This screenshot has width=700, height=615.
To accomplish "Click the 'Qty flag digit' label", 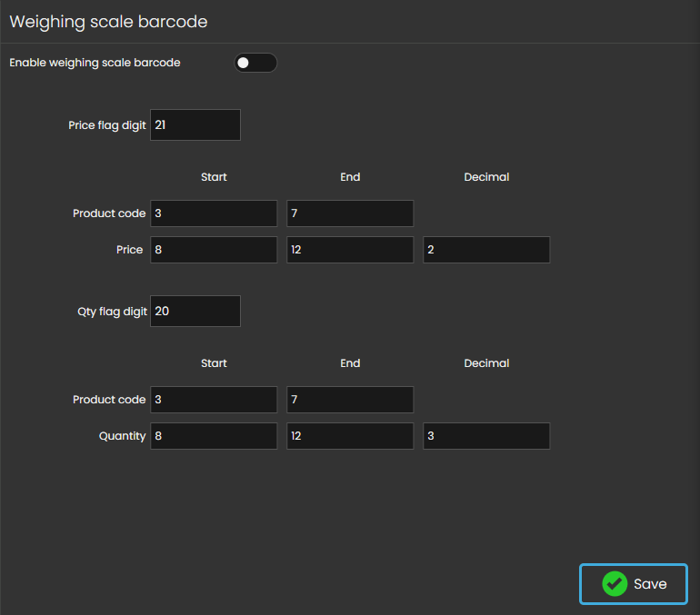I will [111, 312].
